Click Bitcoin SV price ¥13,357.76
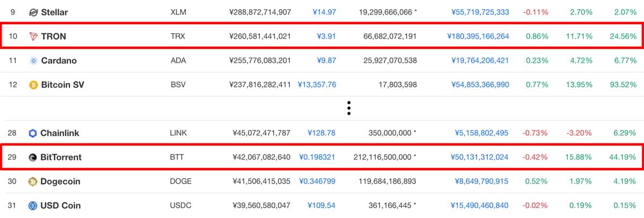This screenshot has height=218, width=644. point(317,85)
